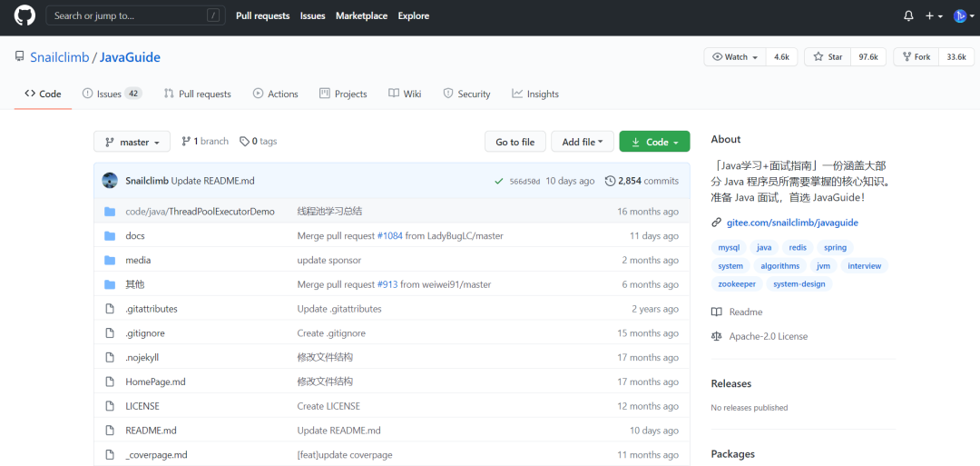Open the Watch dropdown button

click(x=735, y=57)
